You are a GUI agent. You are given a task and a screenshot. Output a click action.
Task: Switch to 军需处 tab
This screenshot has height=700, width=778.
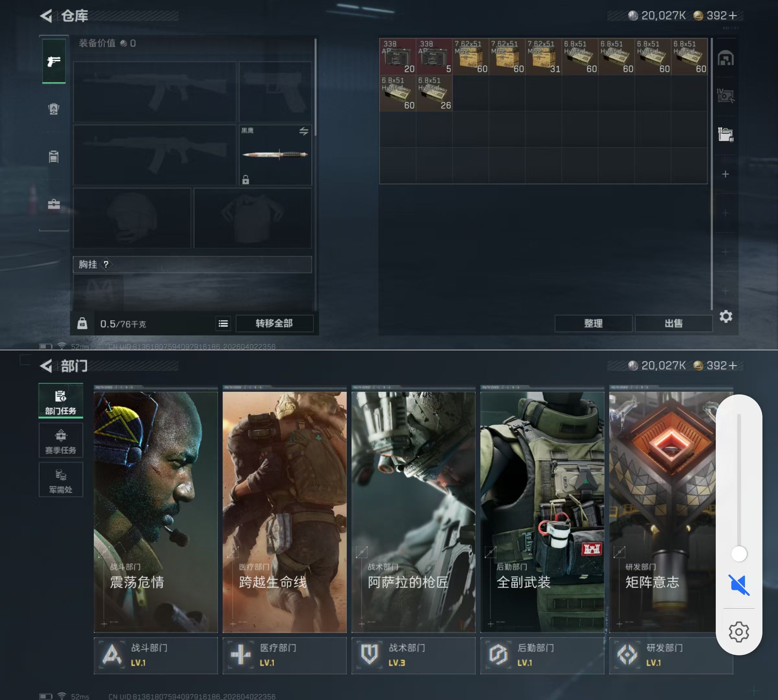[61, 480]
